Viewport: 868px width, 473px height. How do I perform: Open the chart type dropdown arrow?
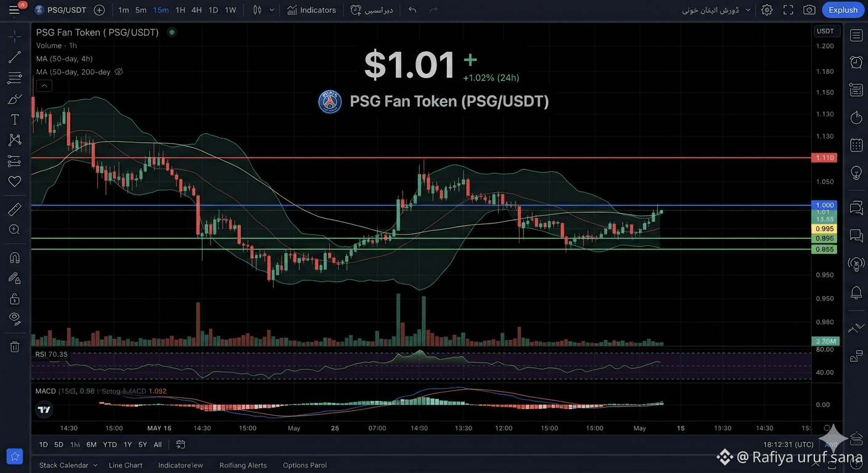point(272,10)
